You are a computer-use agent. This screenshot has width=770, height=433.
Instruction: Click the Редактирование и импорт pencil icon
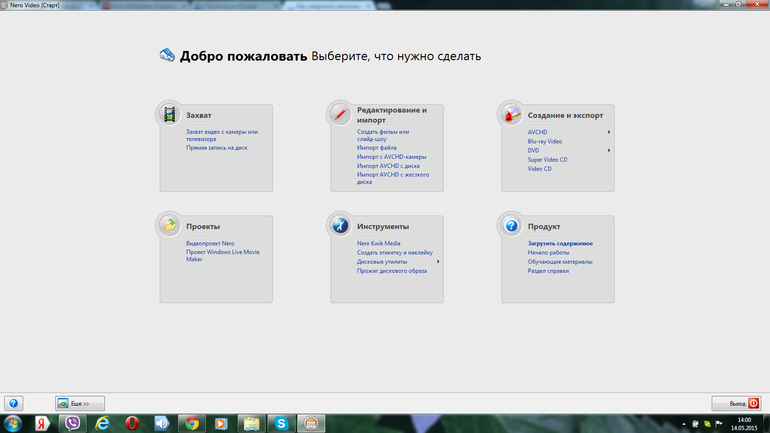pos(341,114)
